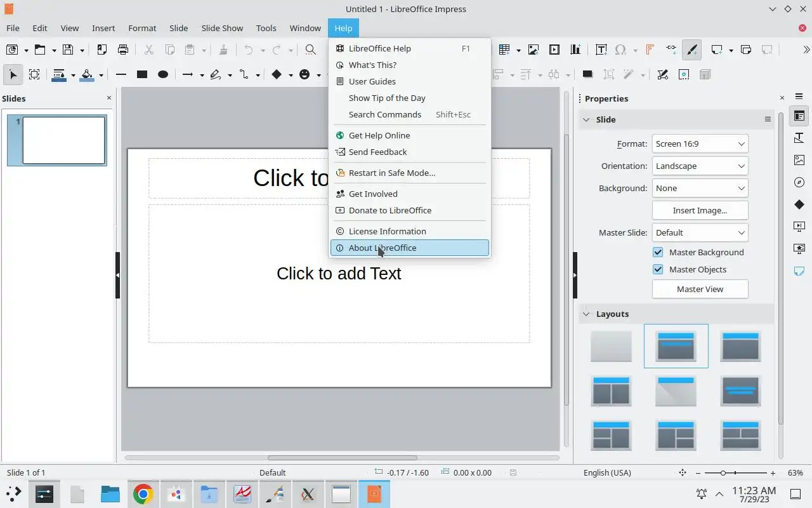Select the Zoom & Pan tool icon
Image resolution: width=812 pixels, height=508 pixels.
coord(34,75)
